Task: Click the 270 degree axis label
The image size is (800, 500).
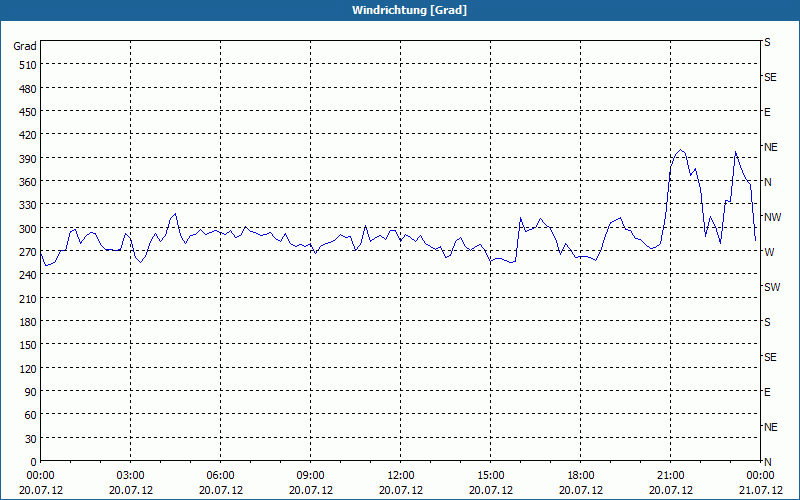Action: coord(28,252)
